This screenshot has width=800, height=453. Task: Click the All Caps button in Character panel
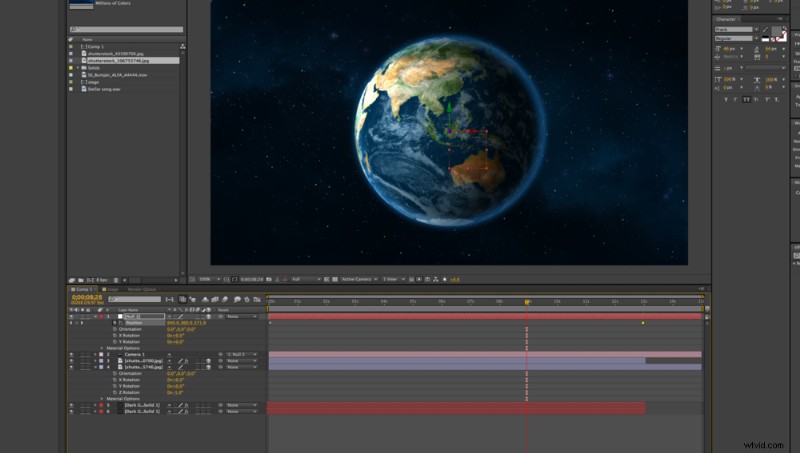point(746,99)
